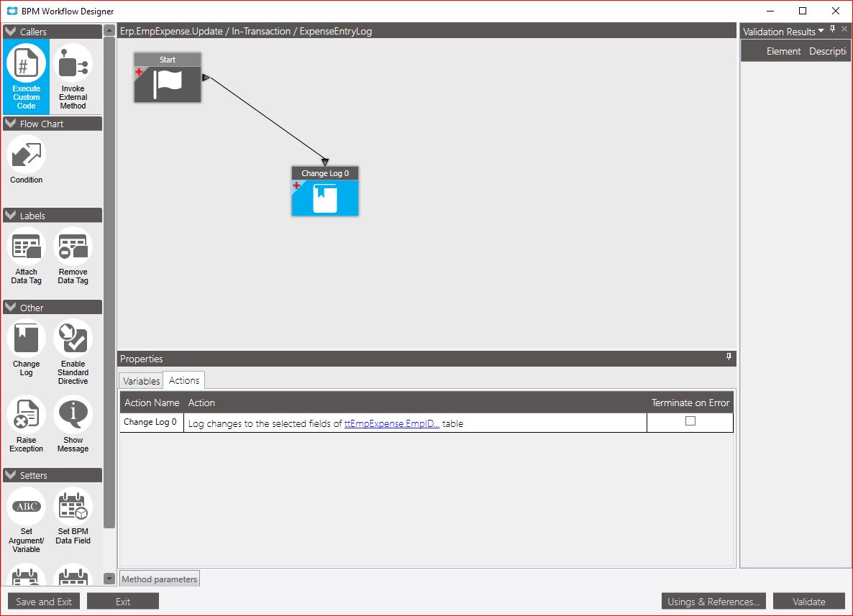Viewport: 853px width, 616px height.
Task: Open the Method parameters tab
Action: click(160, 579)
